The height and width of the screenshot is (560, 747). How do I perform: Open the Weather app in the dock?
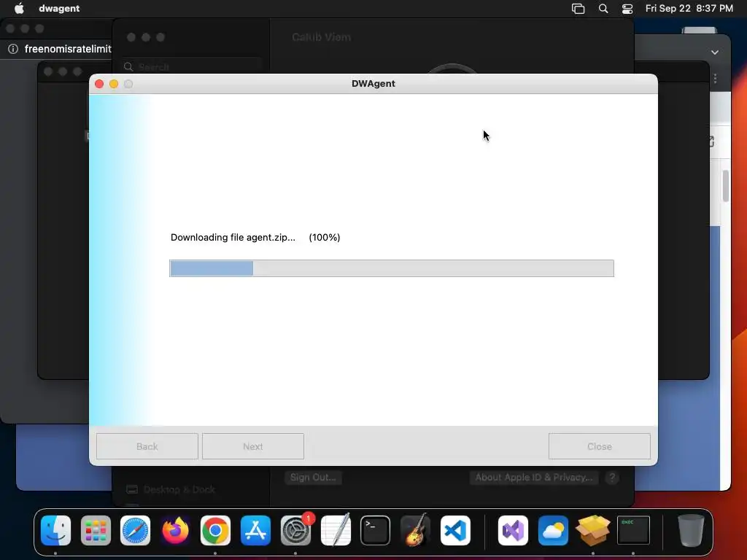[553, 530]
